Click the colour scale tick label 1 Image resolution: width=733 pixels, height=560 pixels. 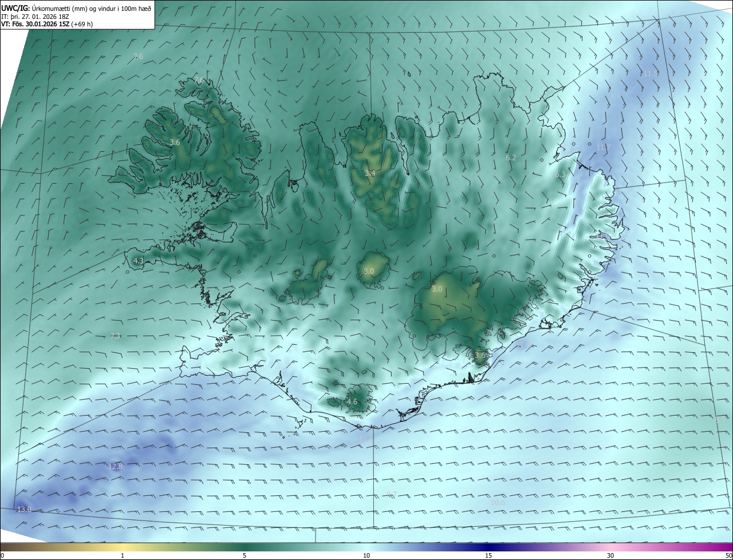123,555
